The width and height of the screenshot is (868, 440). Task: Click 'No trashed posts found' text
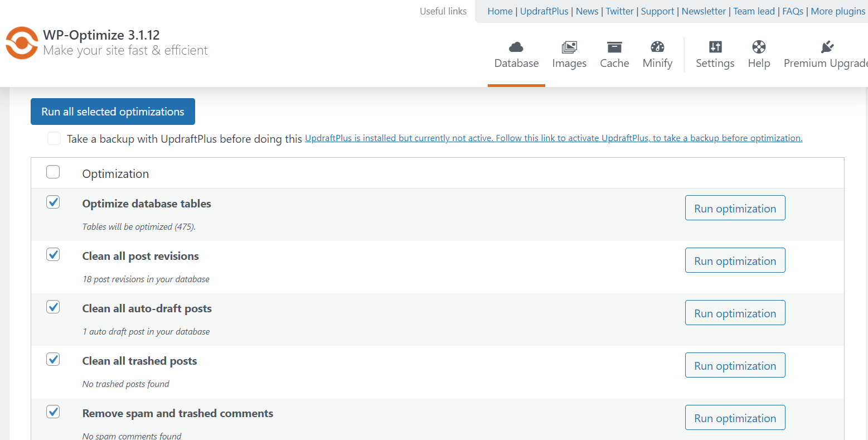pos(126,384)
